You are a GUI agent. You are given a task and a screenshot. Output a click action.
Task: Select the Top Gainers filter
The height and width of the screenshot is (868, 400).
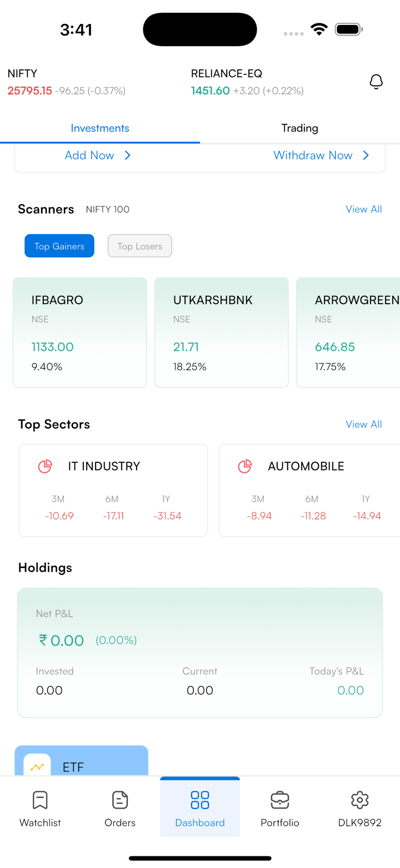(59, 246)
